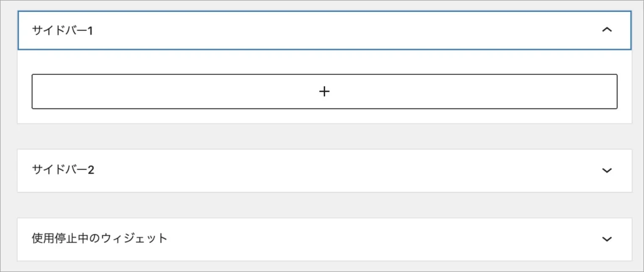
Task: Click the plus icon to add block
Action: tap(324, 91)
